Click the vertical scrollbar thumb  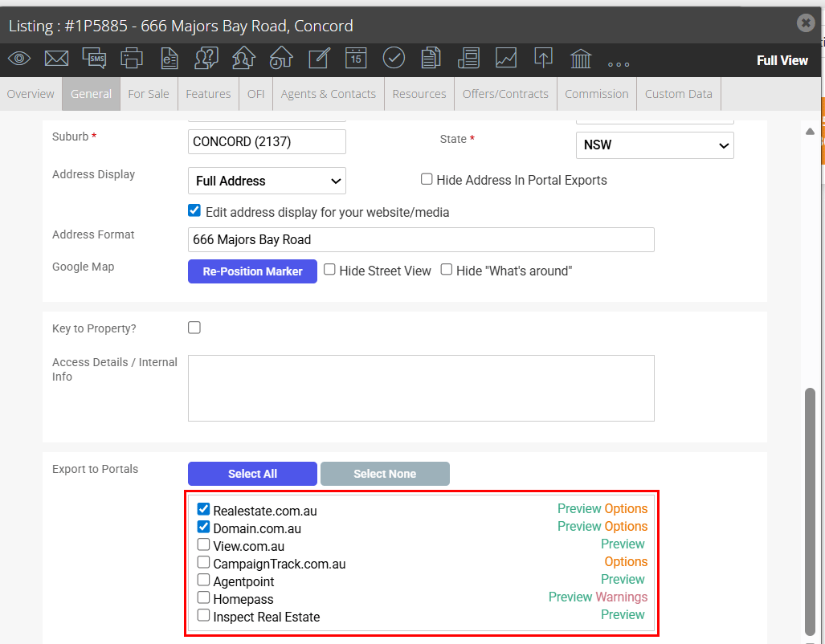click(811, 512)
